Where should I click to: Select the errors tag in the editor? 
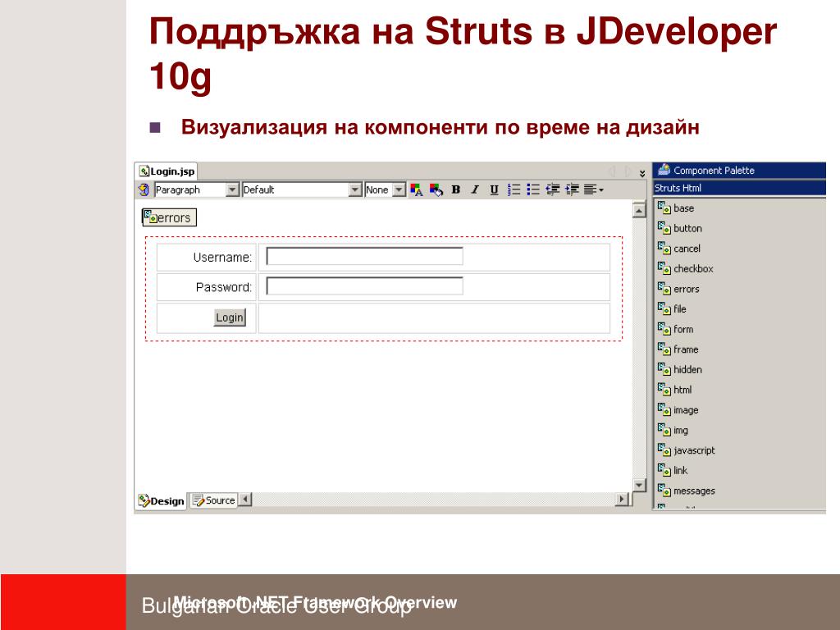point(169,217)
